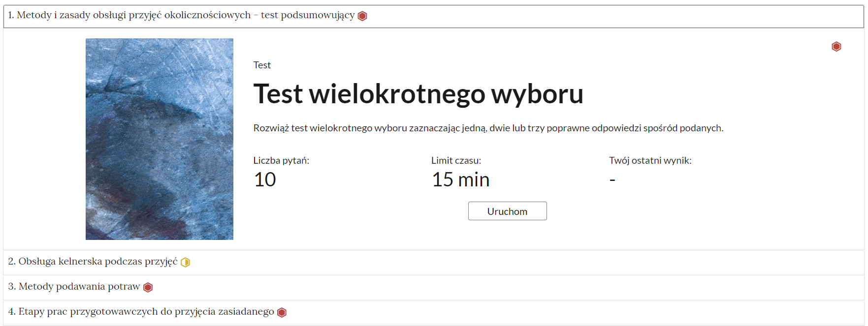Click yellow hexagon icon beside Obsługa kelnerska
Viewport: 868px width, 326px height.
(x=185, y=263)
